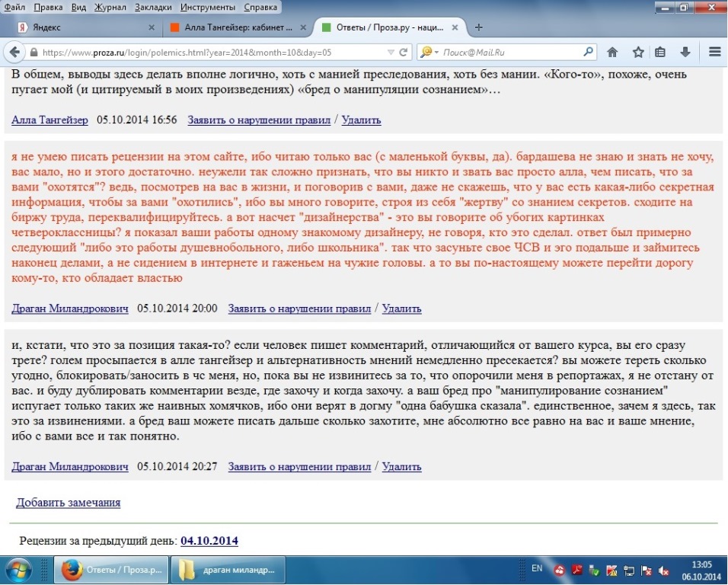Click Добавить замечания link
This screenshot has width=728, height=585.
pyautogui.click(x=69, y=503)
